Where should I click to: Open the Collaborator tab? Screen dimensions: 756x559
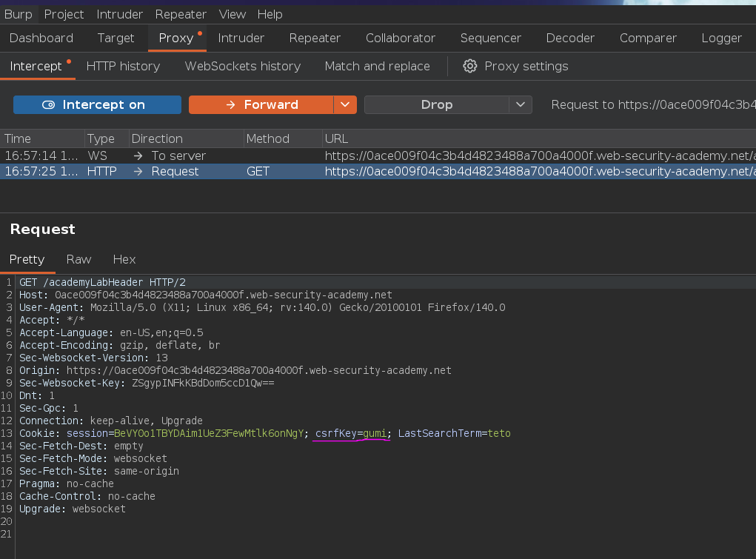pyautogui.click(x=401, y=38)
